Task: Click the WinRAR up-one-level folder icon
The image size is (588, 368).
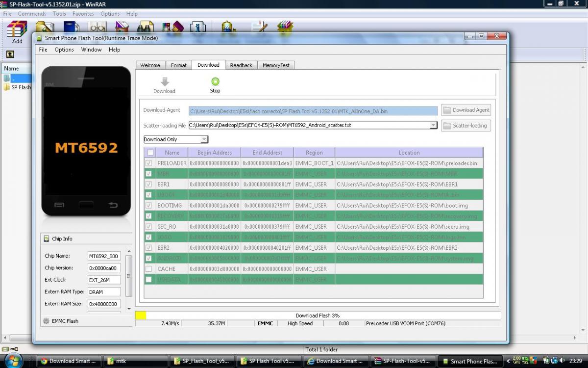Action: (10, 54)
